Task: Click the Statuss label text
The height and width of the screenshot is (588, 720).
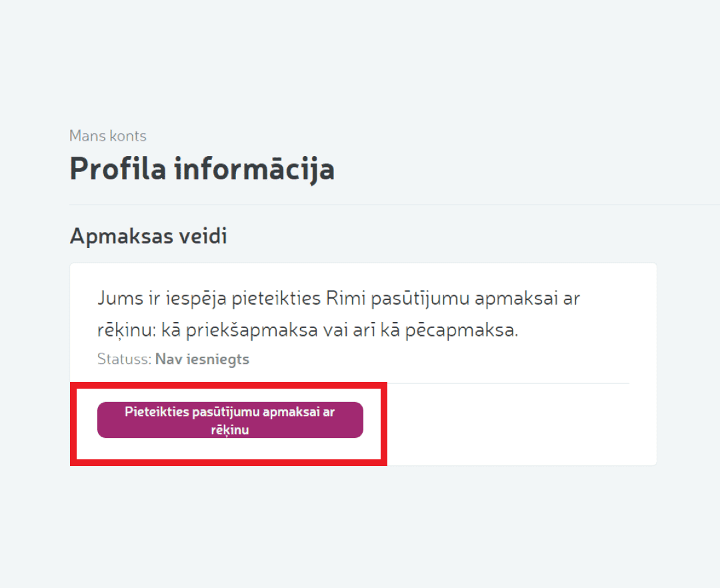Action: 124,359
